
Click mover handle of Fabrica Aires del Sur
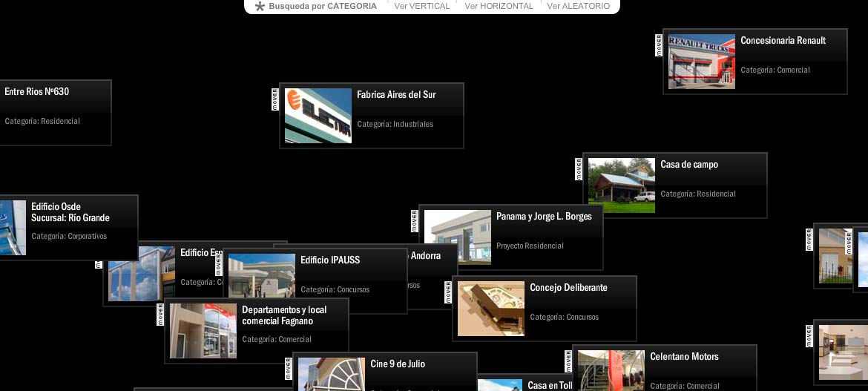click(x=275, y=99)
